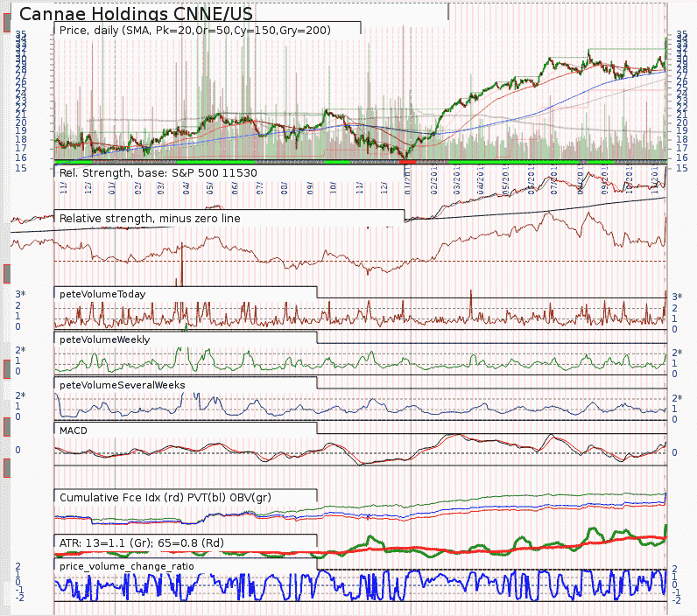This screenshot has height=616, width=697.
Task: Click the 02/201 date label on the time axis
Action: [434, 180]
